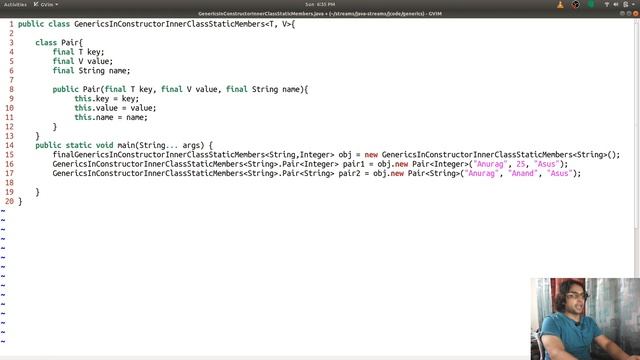640x360 pixels.
Task: Place cursor on 'public class GenericsInConstructorInnerClassStaticMembers<T, V>{'
Action: point(156,24)
